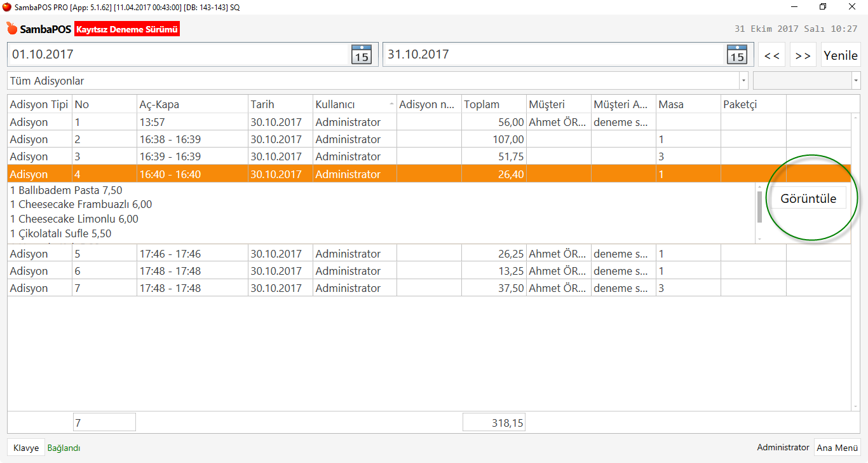Sort by Adisyon n... column header

coord(430,104)
